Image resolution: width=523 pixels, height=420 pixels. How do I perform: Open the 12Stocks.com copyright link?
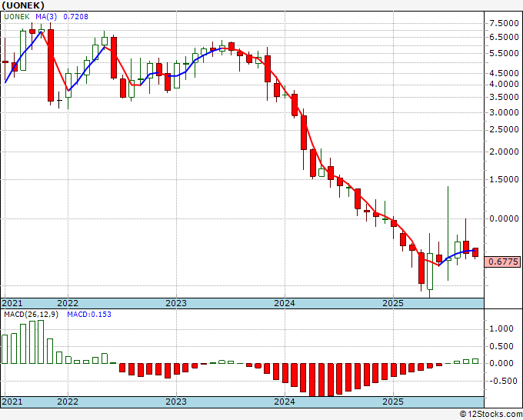click(491, 415)
